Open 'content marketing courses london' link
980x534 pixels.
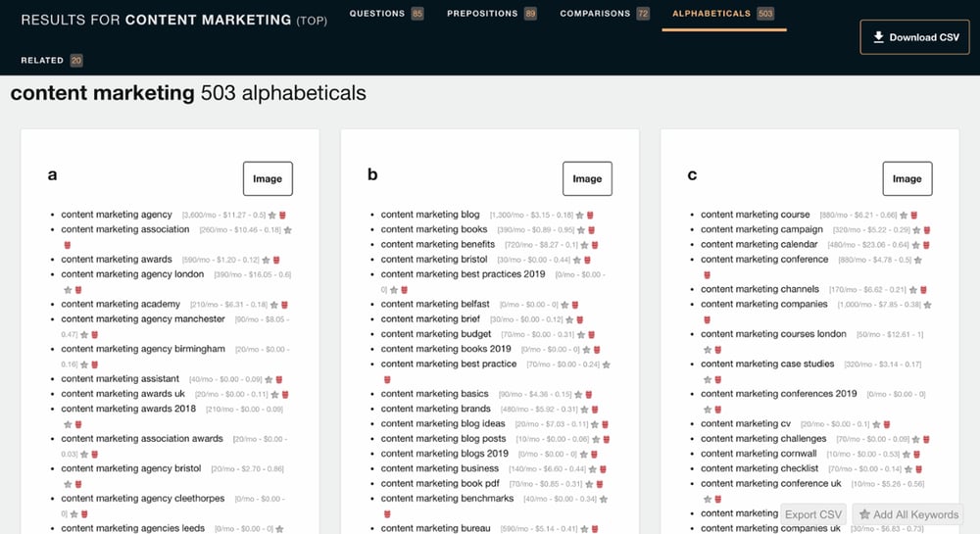(x=774, y=334)
